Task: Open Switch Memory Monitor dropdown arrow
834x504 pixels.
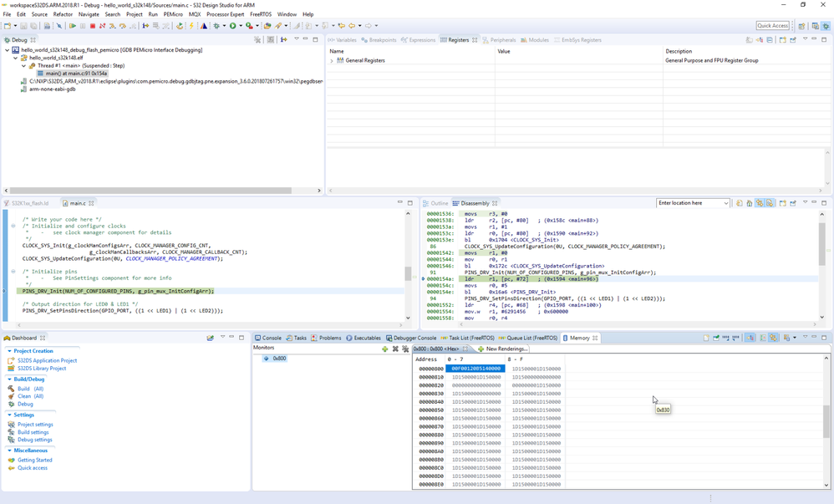Action: pos(795,338)
